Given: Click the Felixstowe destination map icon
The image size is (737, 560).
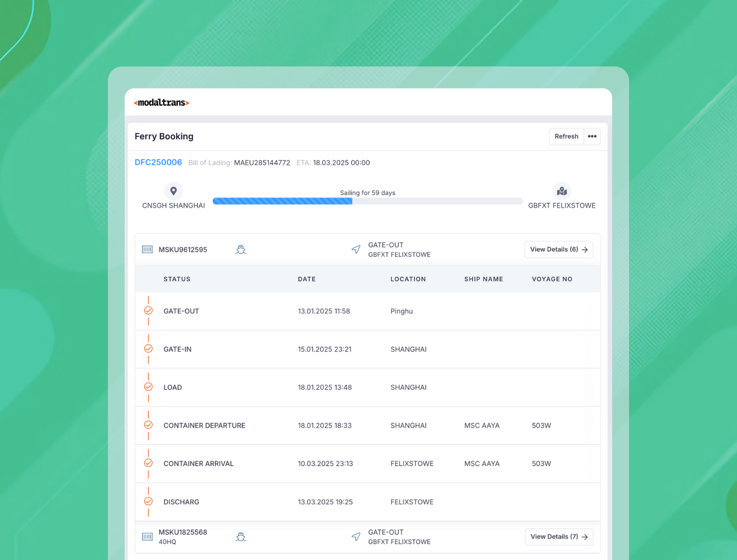Looking at the screenshot, I should coord(562,191).
